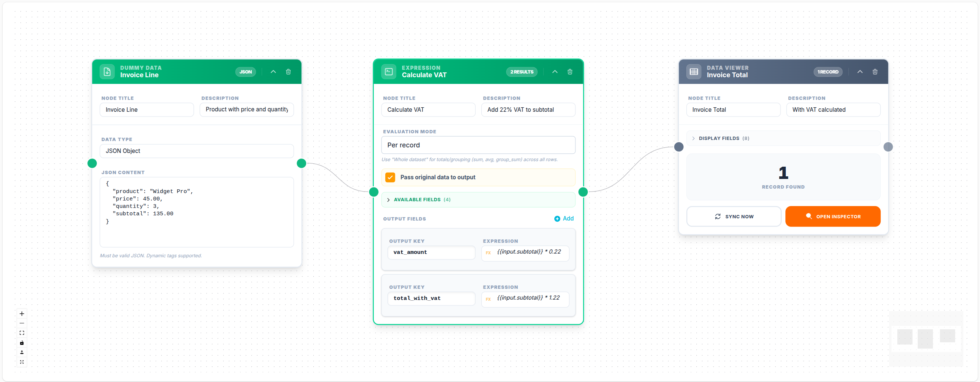980x382 pixels.
Task: Add a new output field
Action: click(x=564, y=218)
